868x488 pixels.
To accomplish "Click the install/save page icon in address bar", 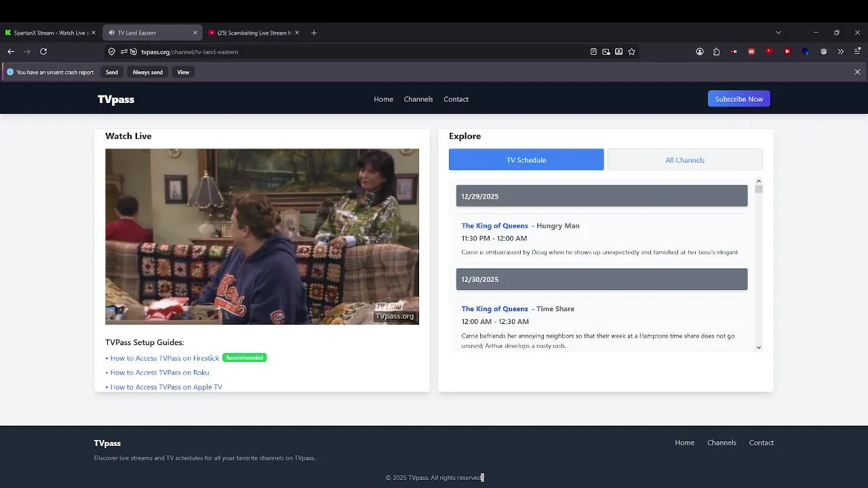I will [x=619, y=52].
